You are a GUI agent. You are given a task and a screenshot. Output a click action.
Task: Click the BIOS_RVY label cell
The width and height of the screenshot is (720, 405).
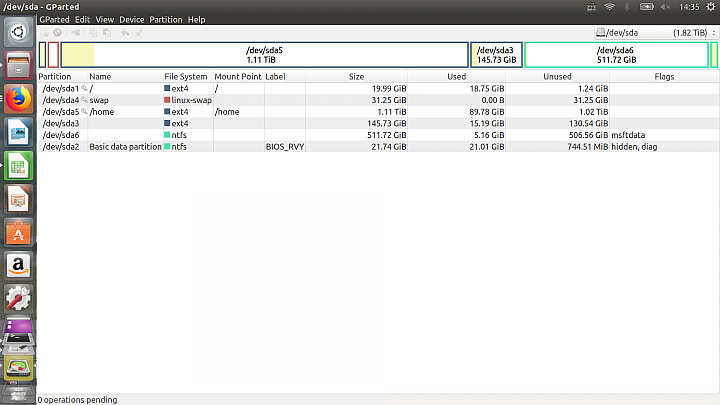click(x=285, y=147)
